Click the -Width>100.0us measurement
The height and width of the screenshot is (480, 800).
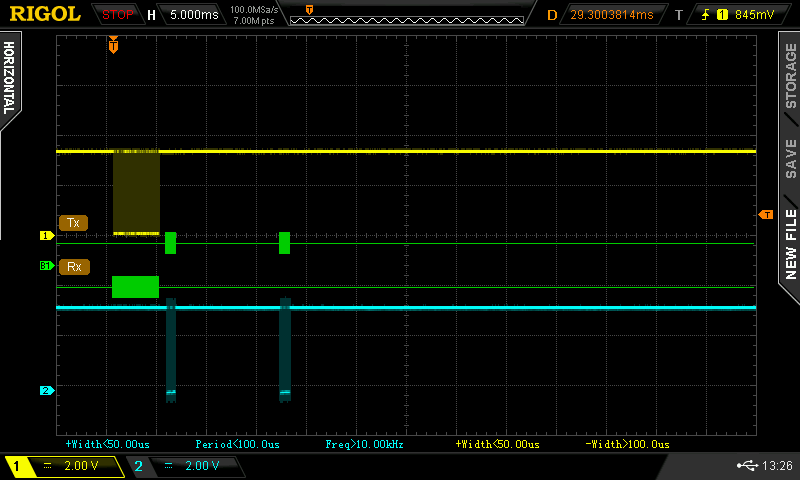point(628,444)
